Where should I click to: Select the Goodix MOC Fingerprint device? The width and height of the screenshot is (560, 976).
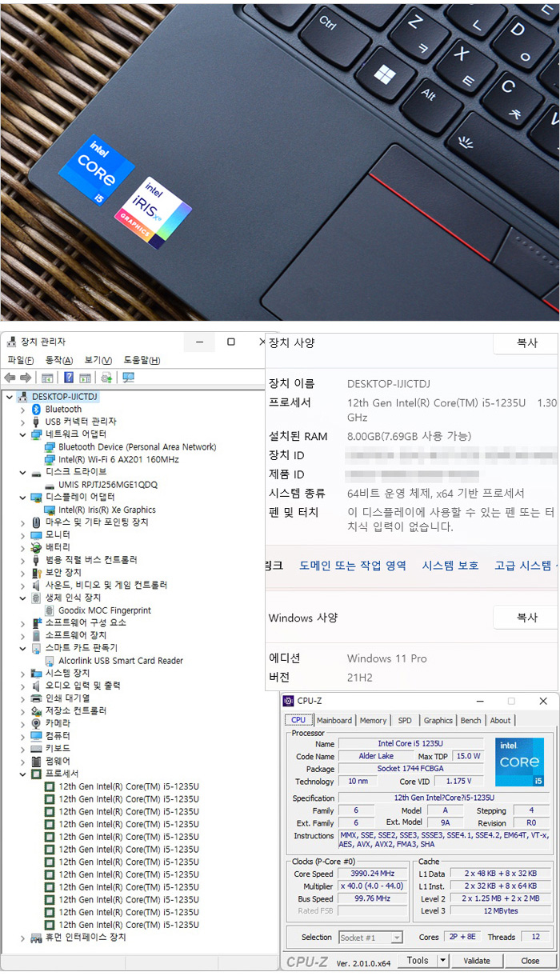(x=105, y=610)
